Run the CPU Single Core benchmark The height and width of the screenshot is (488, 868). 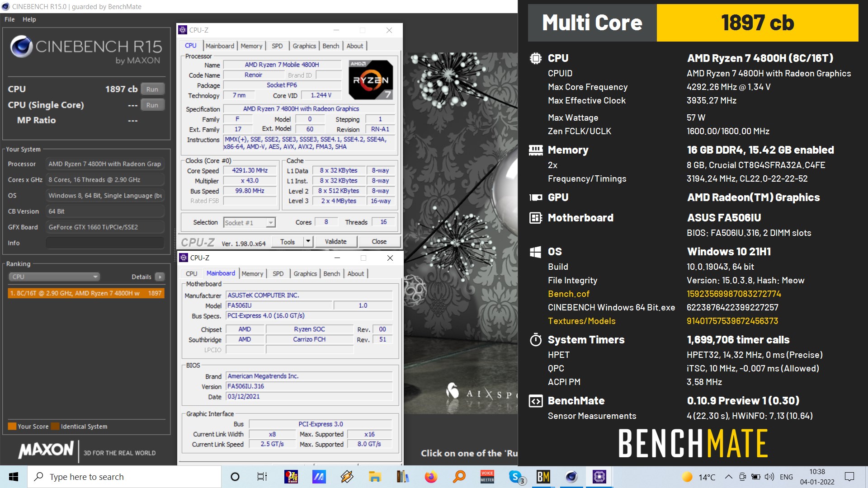[152, 105]
